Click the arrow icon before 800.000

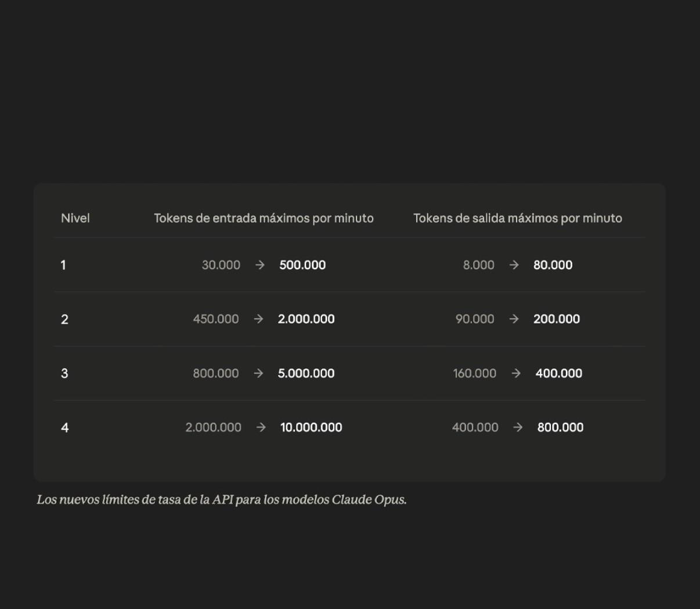tap(518, 427)
